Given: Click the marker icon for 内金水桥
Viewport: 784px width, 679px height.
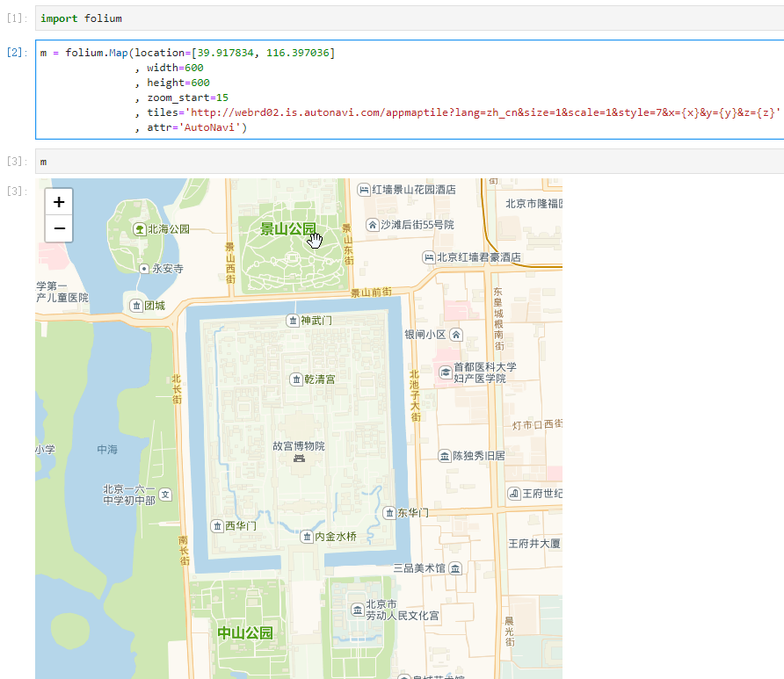Looking at the screenshot, I should click(x=308, y=535).
